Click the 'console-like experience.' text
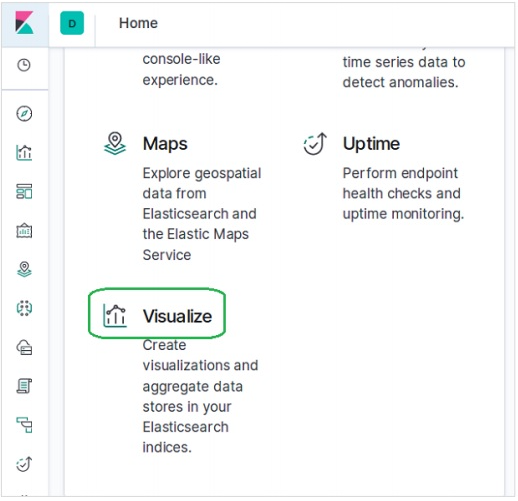 pos(181,69)
